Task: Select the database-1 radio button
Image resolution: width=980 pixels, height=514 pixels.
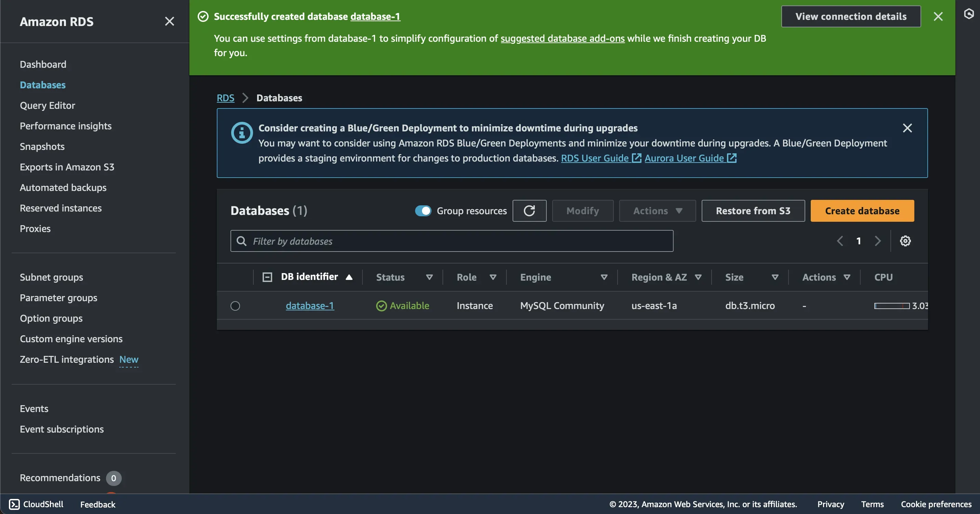Action: point(235,306)
